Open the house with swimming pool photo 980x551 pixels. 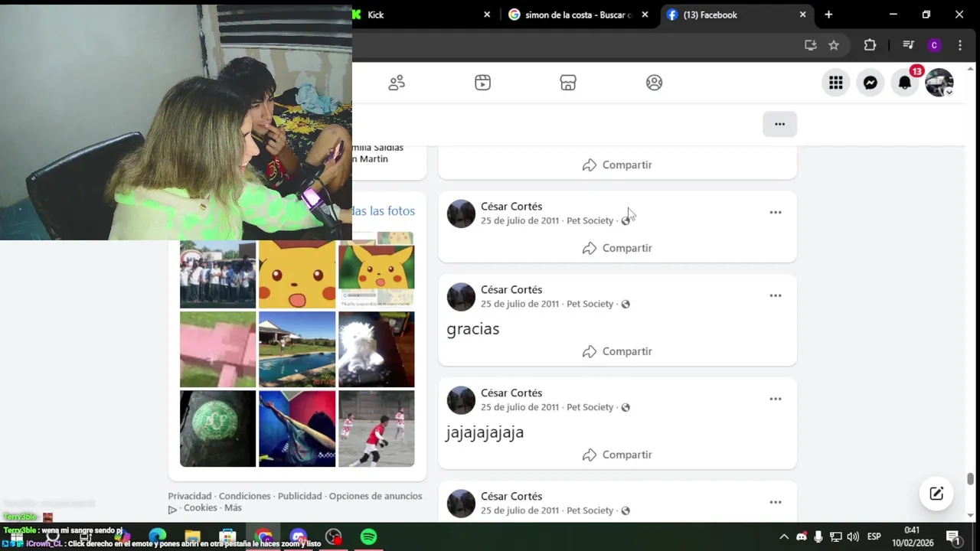[297, 349]
